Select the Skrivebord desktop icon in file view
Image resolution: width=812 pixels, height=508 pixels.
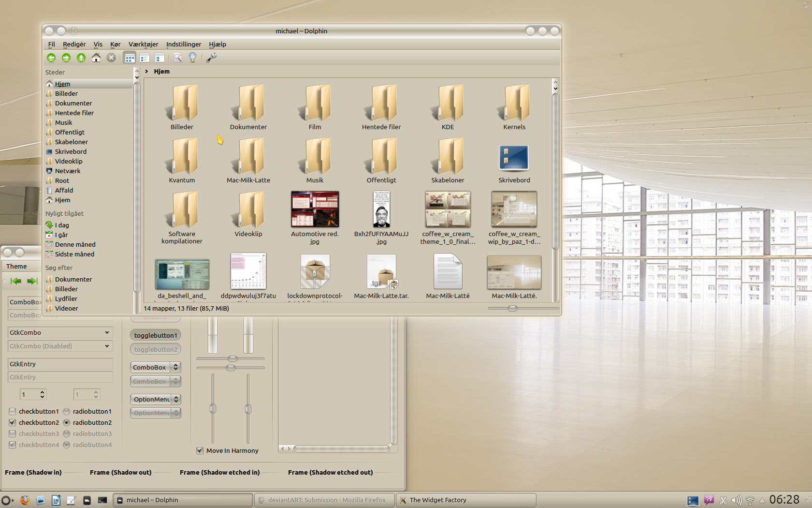[514, 158]
